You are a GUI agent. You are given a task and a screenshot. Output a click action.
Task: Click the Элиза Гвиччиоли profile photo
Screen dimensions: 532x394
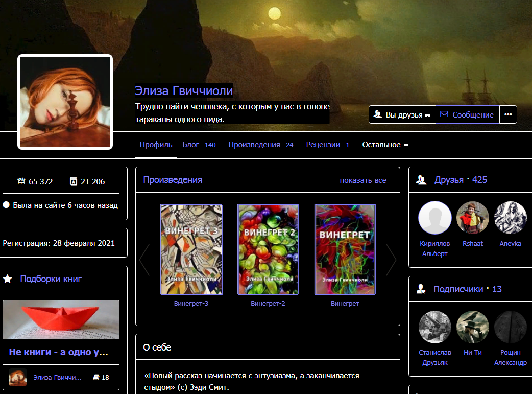point(65,102)
